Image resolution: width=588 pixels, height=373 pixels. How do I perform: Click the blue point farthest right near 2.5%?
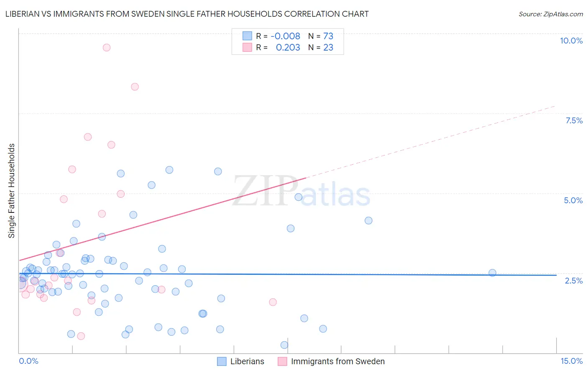coord(492,273)
